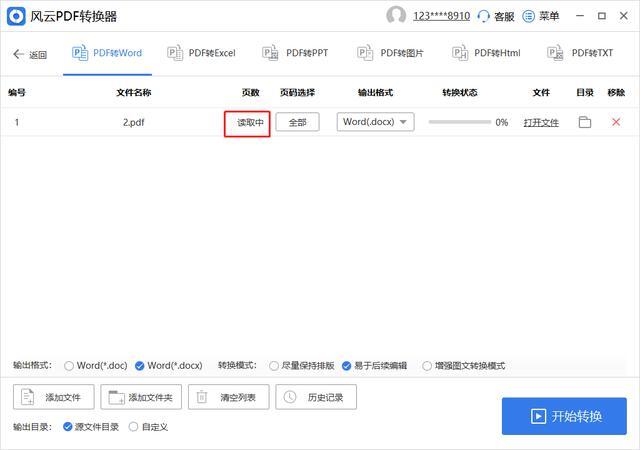Screen dimensions: 640x450
Task: Click the 全部 page selection button
Action: (x=297, y=122)
